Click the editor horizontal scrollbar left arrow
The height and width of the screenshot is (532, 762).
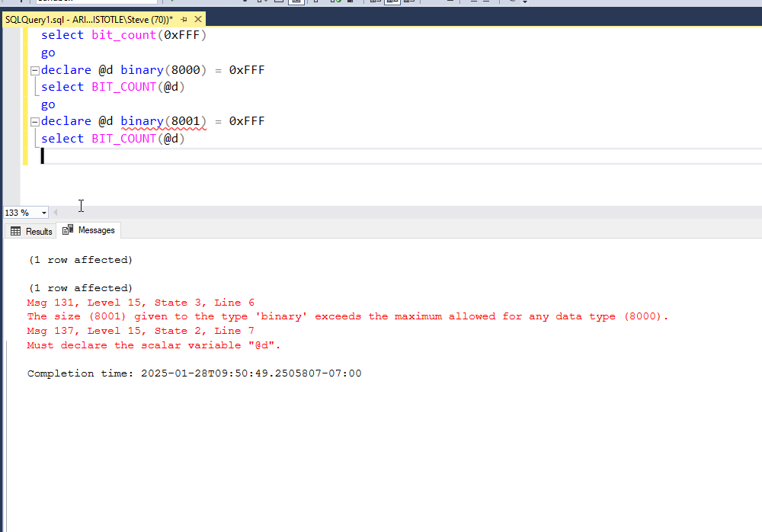tap(56, 213)
